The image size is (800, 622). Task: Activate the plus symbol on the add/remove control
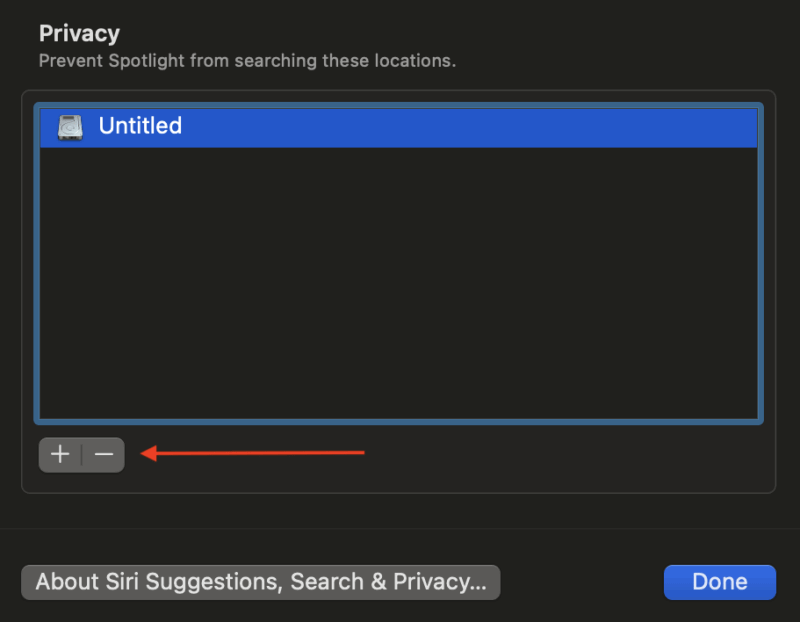click(59, 454)
